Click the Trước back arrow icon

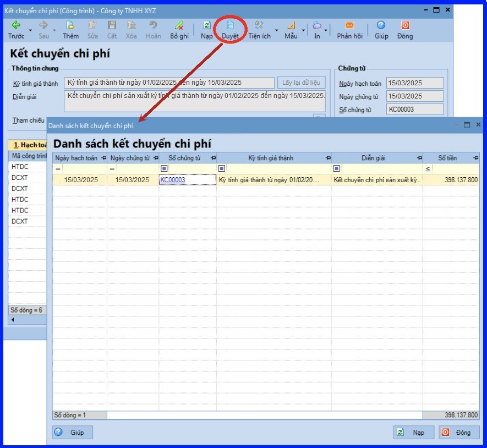pyautogui.click(x=16, y=25)
